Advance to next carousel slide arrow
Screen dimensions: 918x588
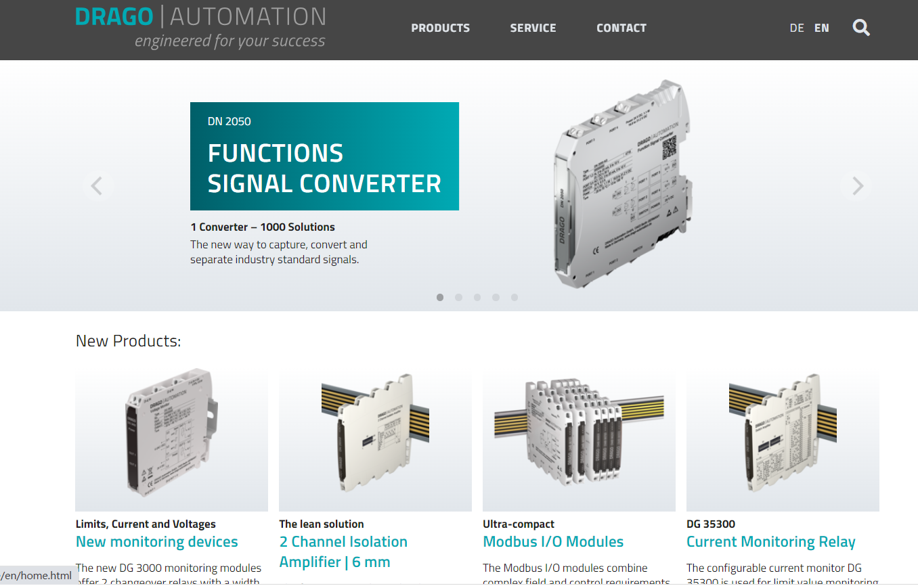point(857,185)
